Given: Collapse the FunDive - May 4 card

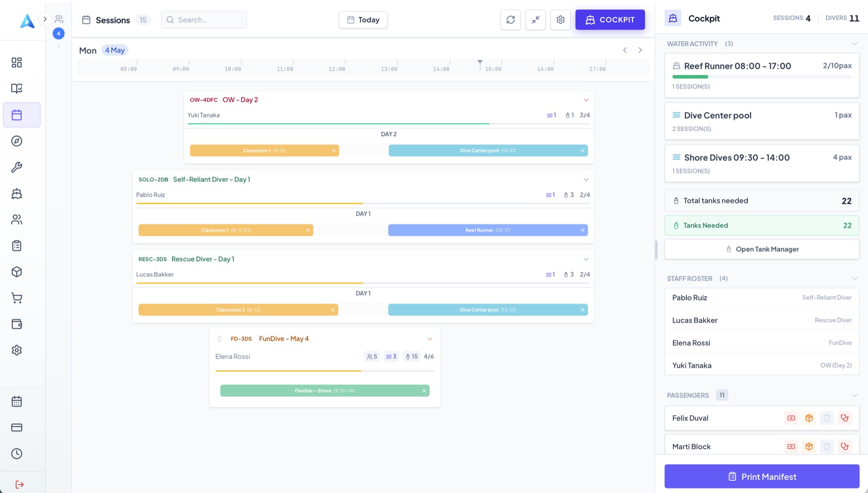Looking at the screenshot, I should (x=430, y=339).
